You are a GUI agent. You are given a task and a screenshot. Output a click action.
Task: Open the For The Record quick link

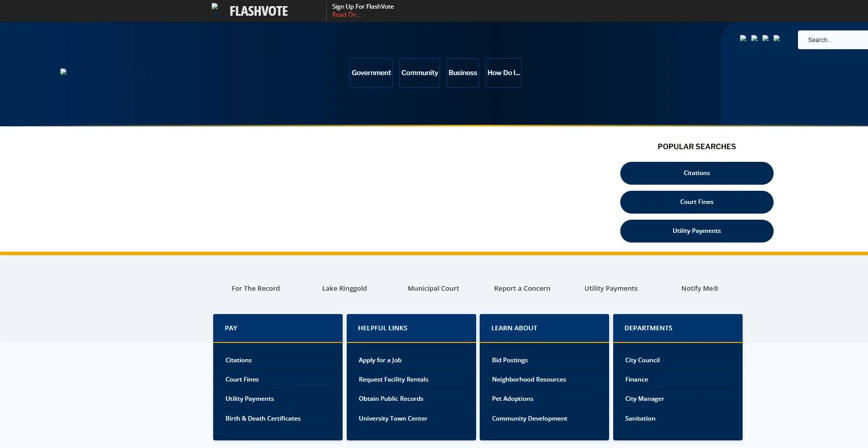click(256, 288)
